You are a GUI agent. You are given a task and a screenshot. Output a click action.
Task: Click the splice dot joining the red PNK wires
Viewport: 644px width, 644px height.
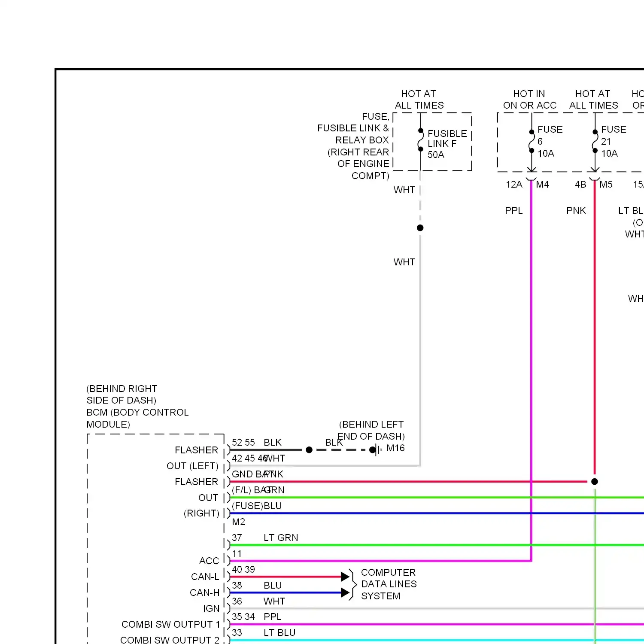[595, 482]
